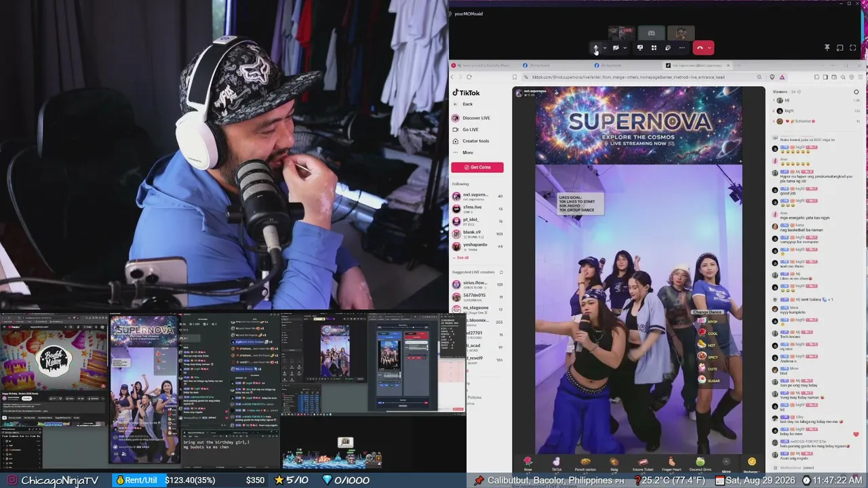This screenshot has height=488, width=868.
Task: Open the nxt.supernova host avatar on the stream
Action: pos(519,92)
